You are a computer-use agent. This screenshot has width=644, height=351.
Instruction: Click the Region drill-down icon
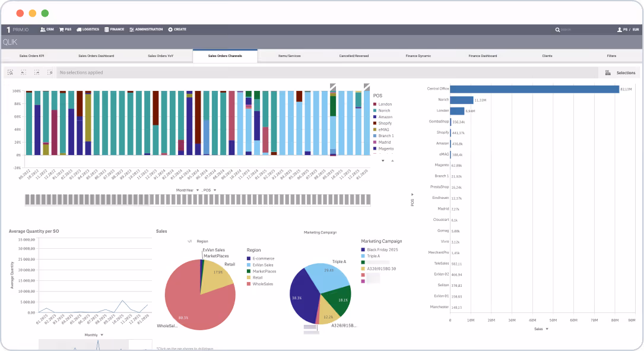[x=190, y=241]
